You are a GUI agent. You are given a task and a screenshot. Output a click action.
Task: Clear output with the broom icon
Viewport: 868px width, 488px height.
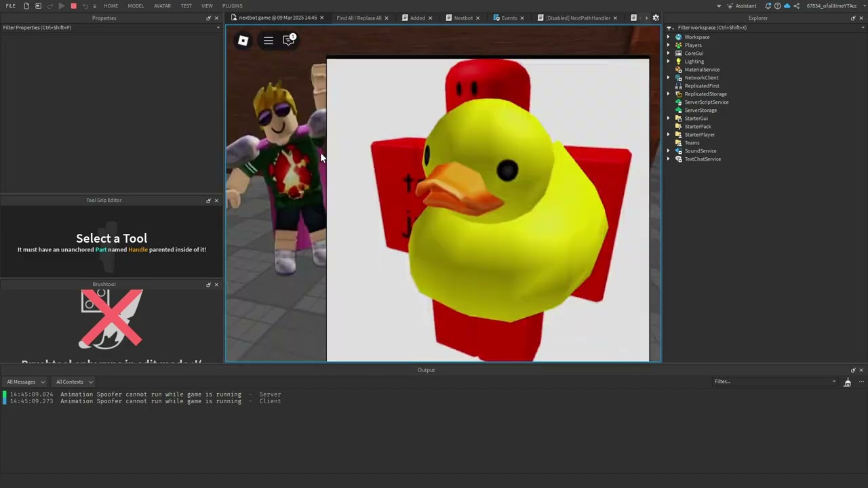point(848,382)
